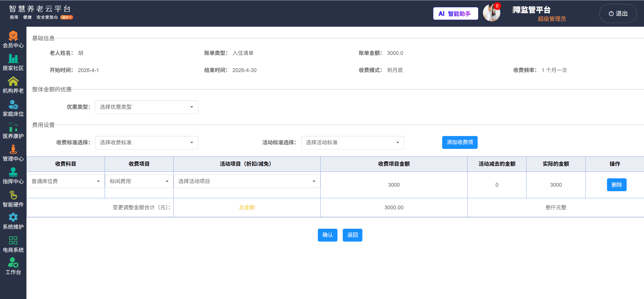Open the 指挥中心 sidebar icon
644x299 pixels.
[x=13, y=172]
